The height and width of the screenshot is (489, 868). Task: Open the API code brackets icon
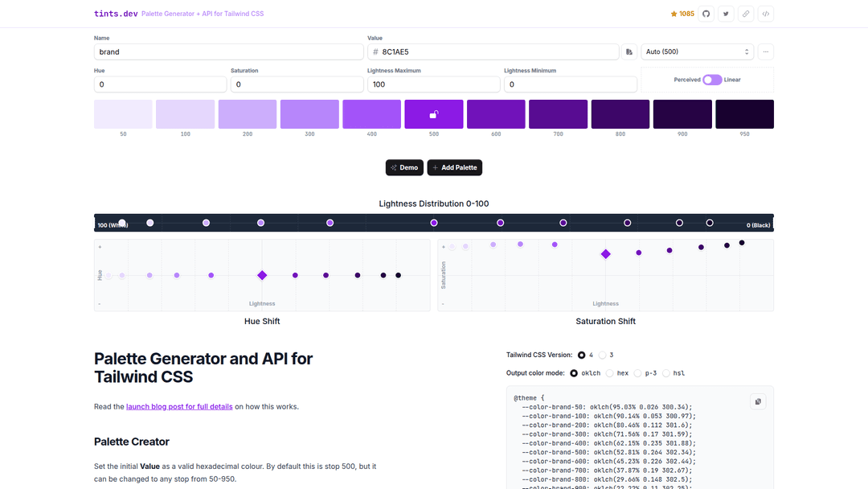[x=766, y=14]
